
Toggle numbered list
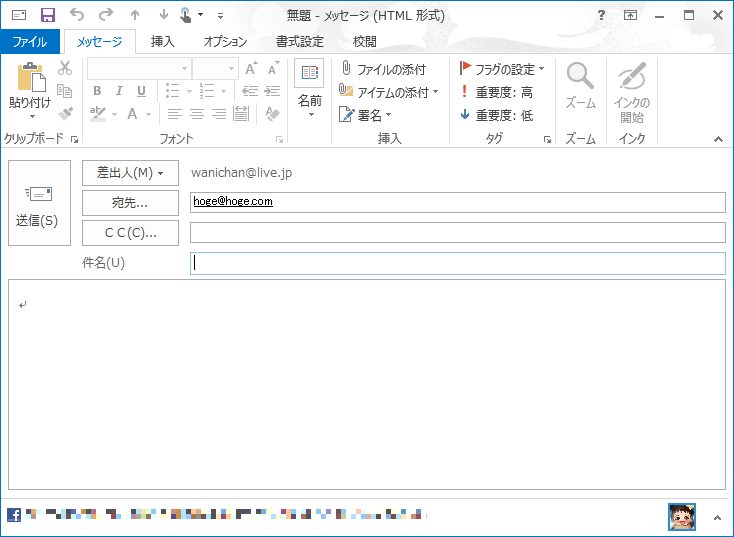coord(207,91)
